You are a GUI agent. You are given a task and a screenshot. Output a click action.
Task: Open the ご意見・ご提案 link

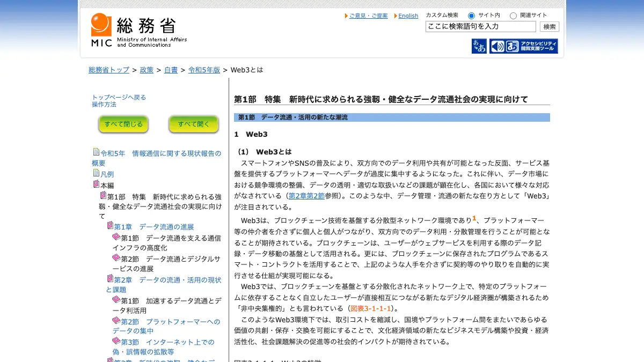pos(368,16)
